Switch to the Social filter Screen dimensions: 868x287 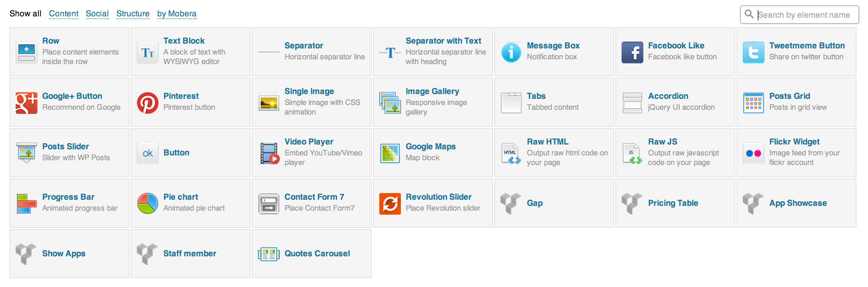point(97,14)
